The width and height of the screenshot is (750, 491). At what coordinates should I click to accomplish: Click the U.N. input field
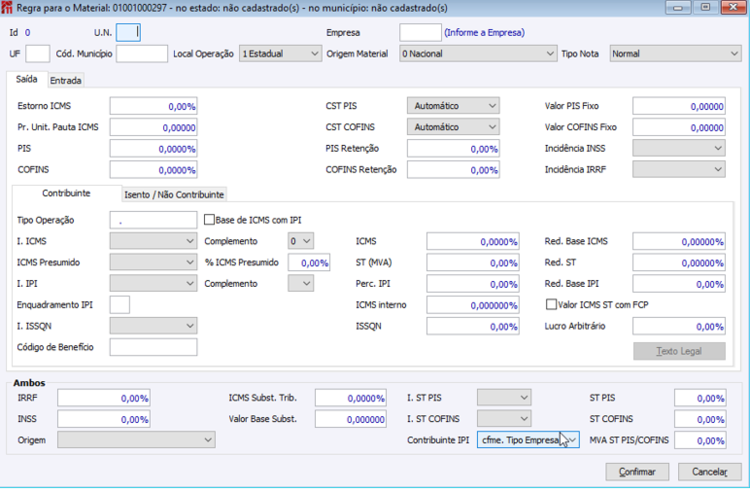point(128,33)
